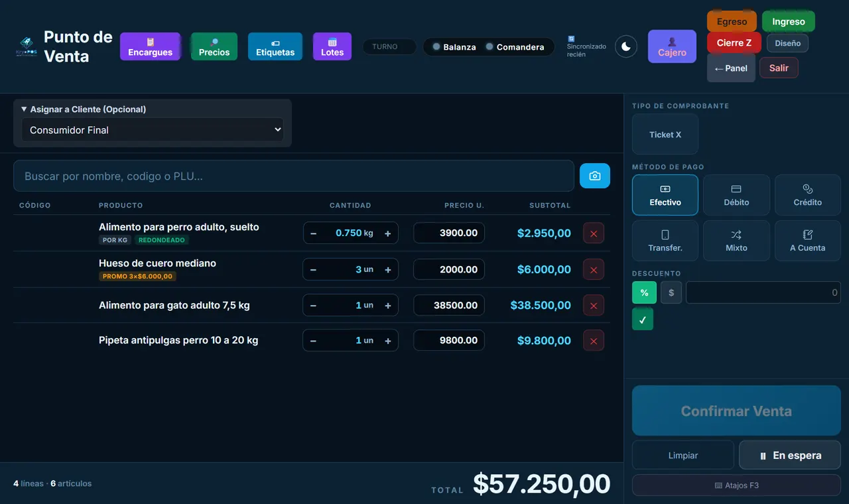
Task: Open the Atajos F3 shortcuts
Action: coord(736,485)
